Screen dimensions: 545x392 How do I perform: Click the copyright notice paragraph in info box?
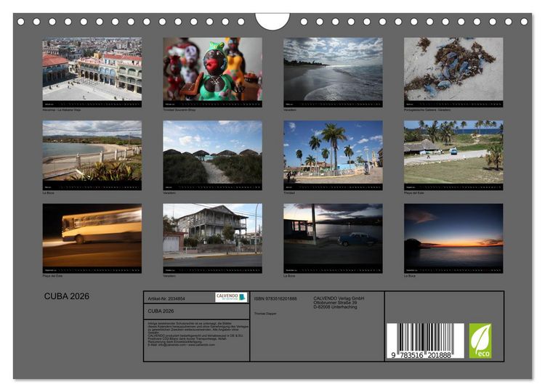(x=198, y=334)
